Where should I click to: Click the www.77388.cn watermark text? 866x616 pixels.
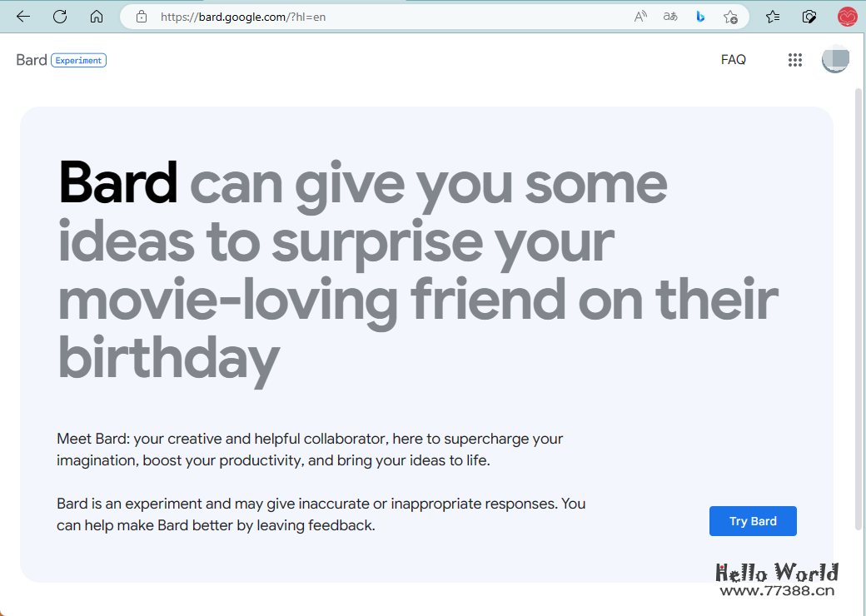coord(778,589)
